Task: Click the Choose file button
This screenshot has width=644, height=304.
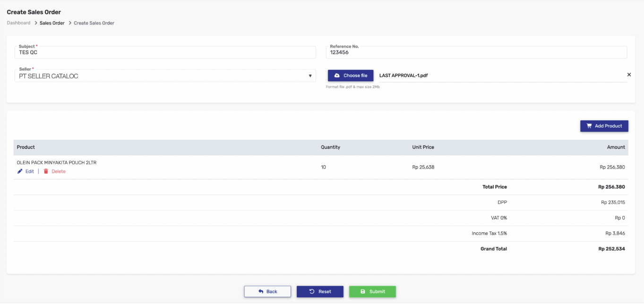Action: 351,76
